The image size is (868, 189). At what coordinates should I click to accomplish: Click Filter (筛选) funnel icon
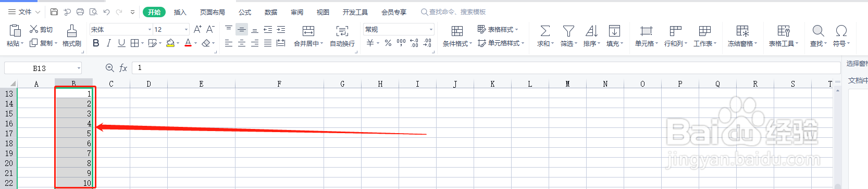click(568, 31)
